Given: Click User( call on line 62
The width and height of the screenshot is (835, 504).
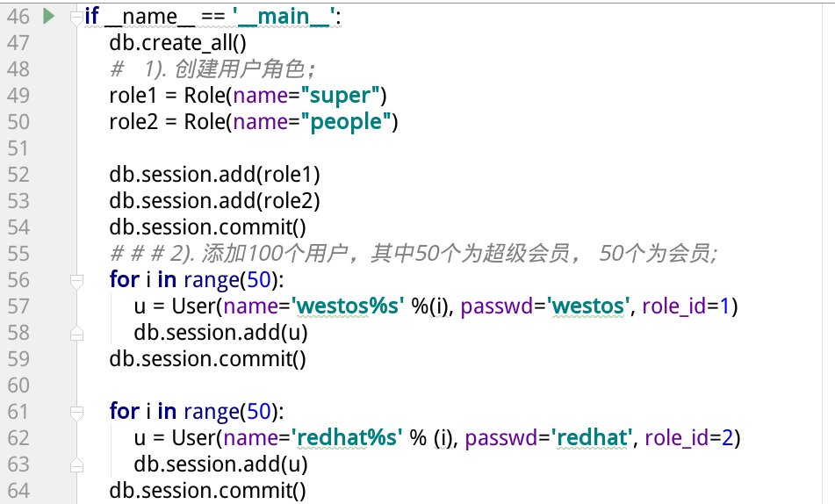Looking at the screenshot, I should click(197, 438).
